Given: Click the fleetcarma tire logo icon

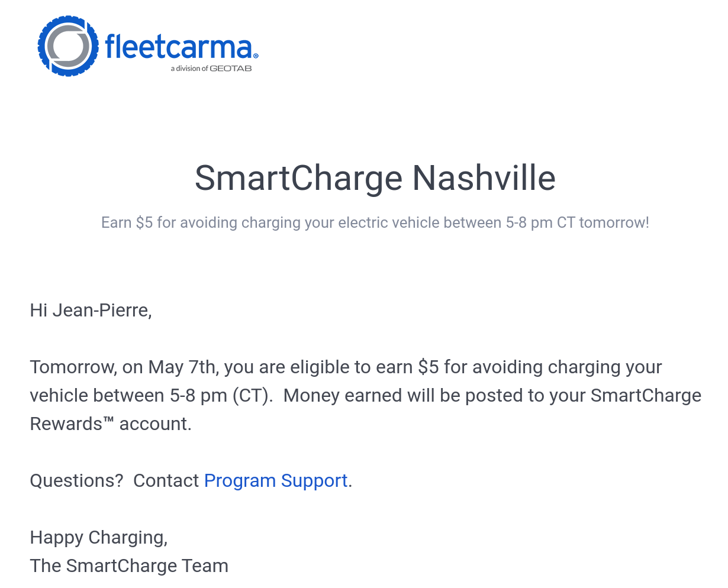Looking at the screenshot, I should point(68,46).
